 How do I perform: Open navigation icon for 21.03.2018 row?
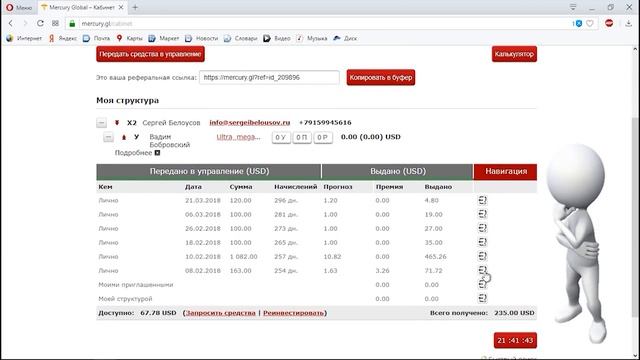tap(482, 200)
